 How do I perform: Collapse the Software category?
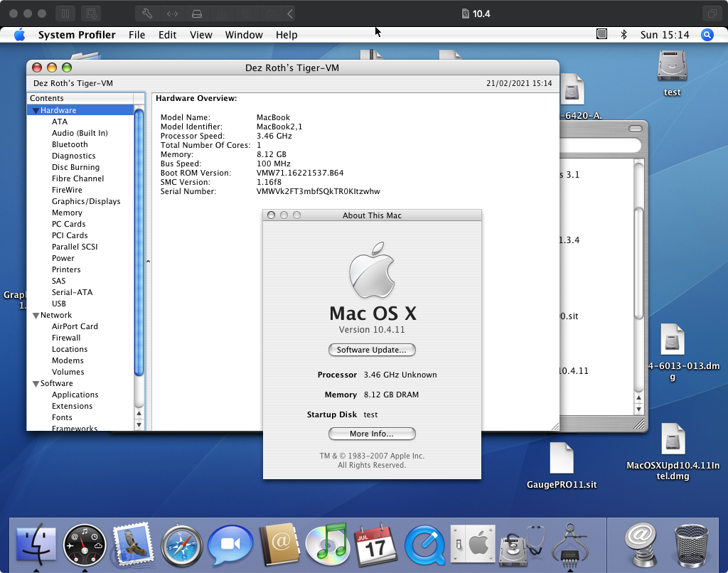click(x=36, y=384)
